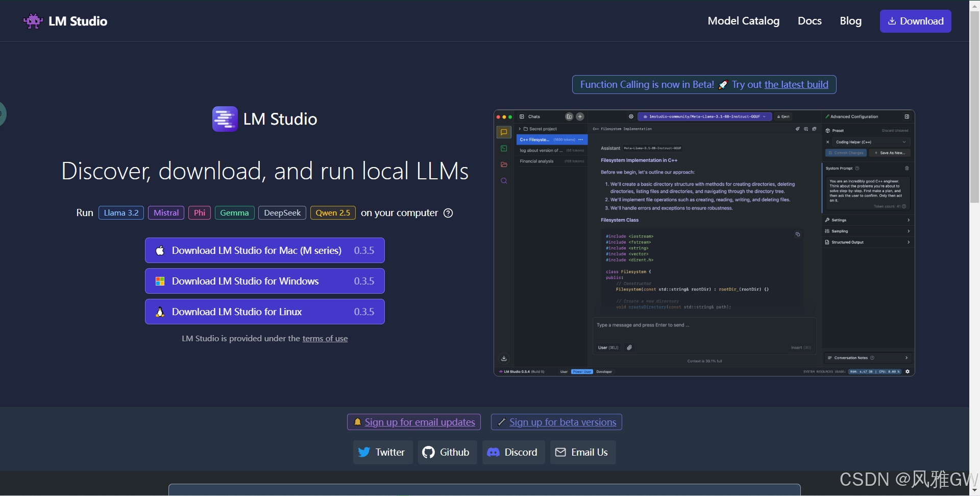The width and height of the screenshot is (980, 496).
Task: Click Discard Unsaved in the Preset row
Action: coord(895,131)
